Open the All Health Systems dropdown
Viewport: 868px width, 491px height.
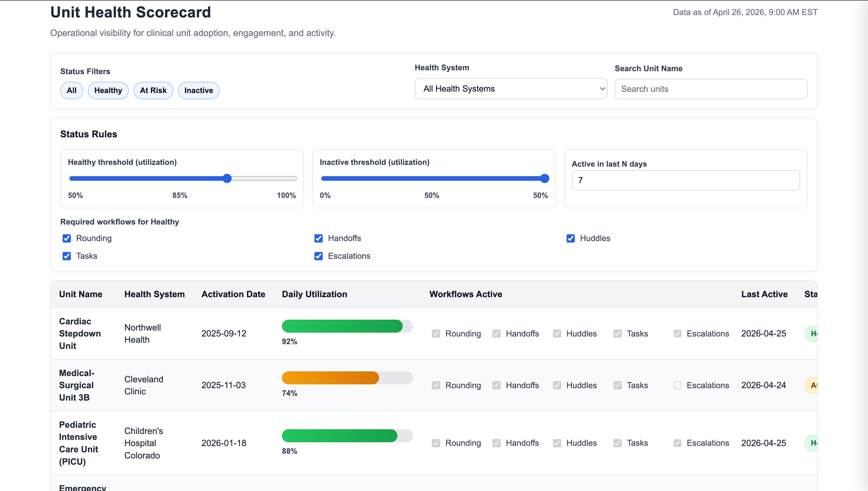511,89
